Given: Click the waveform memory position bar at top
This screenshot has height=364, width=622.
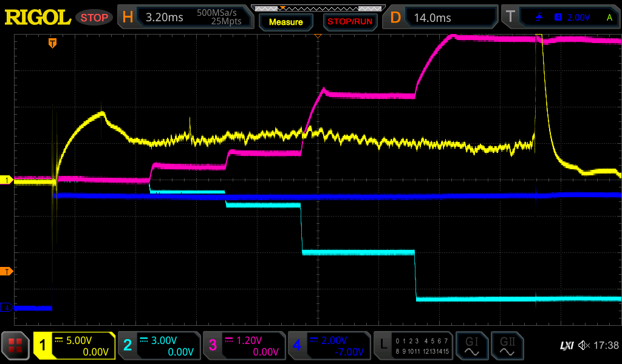Looking at the screenshot, I should coord(318,8).
